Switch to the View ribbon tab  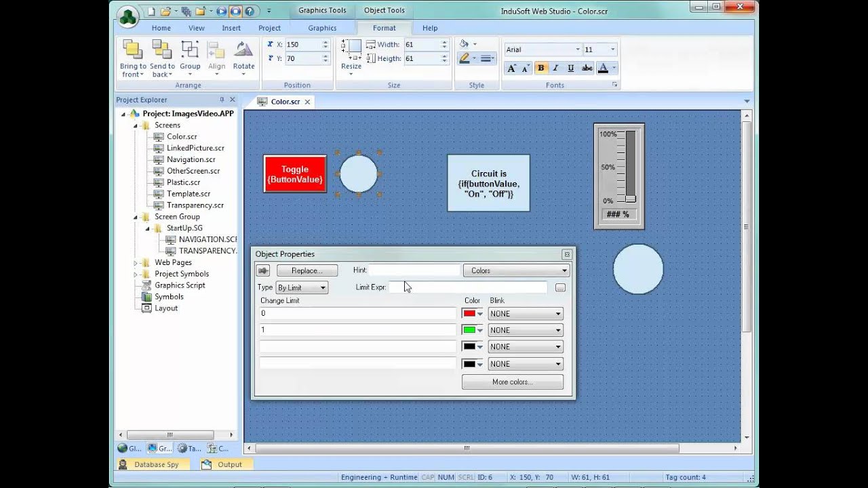197,28
